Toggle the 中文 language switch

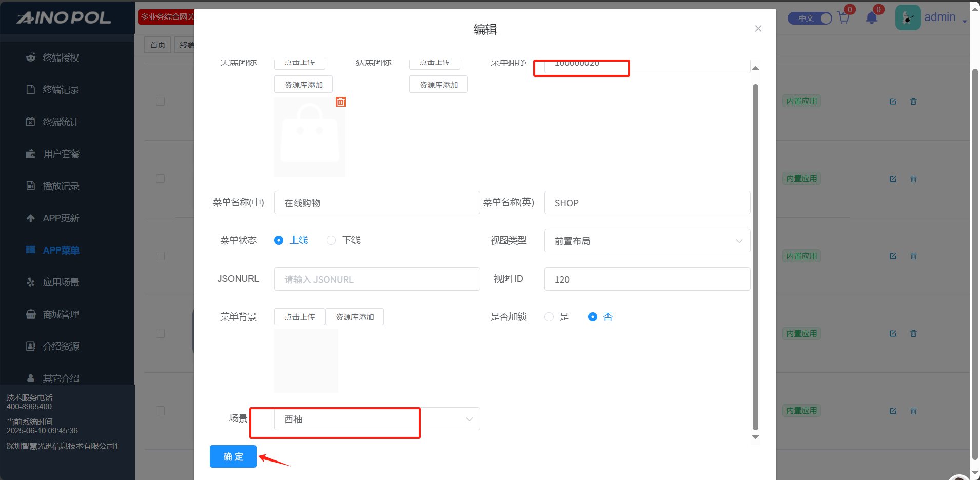tap(810, 18)
